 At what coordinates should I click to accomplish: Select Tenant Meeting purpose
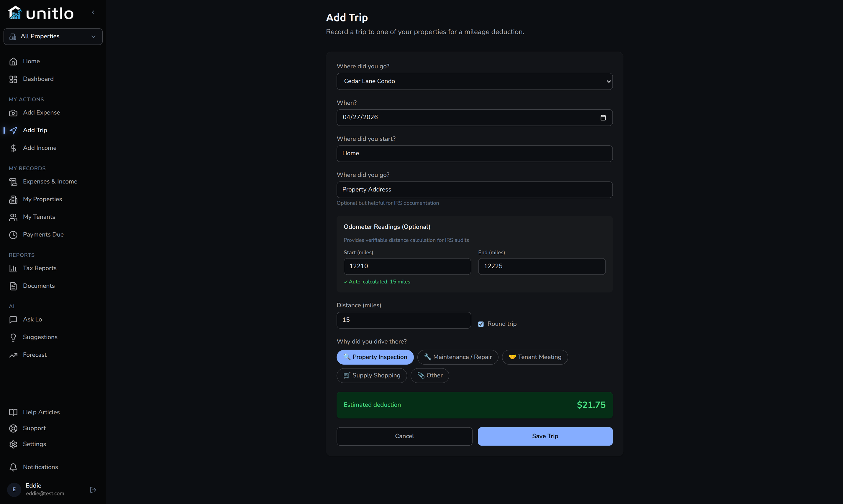pyautogui.click(x=534, y=357)
